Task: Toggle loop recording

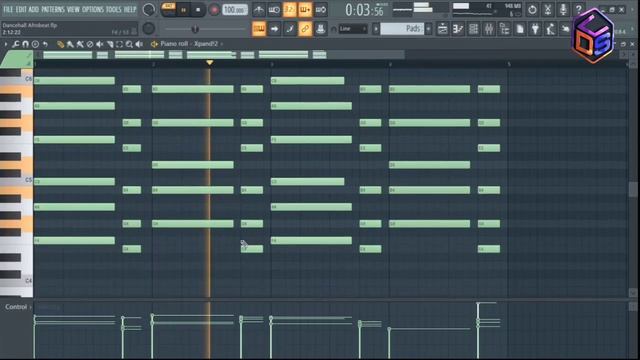Action: [320, 9]
